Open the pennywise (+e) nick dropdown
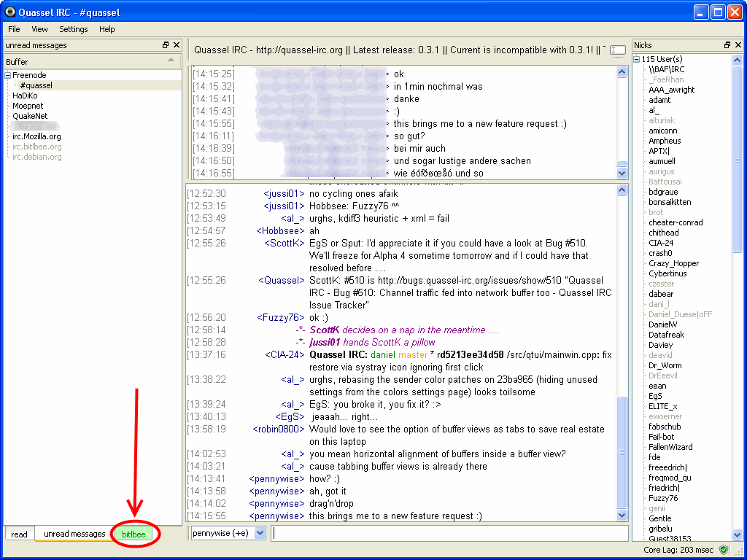 coord(260,533)
